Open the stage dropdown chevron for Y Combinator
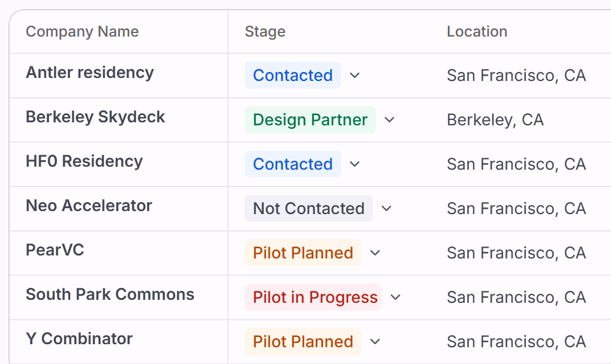 coord(375,342)
